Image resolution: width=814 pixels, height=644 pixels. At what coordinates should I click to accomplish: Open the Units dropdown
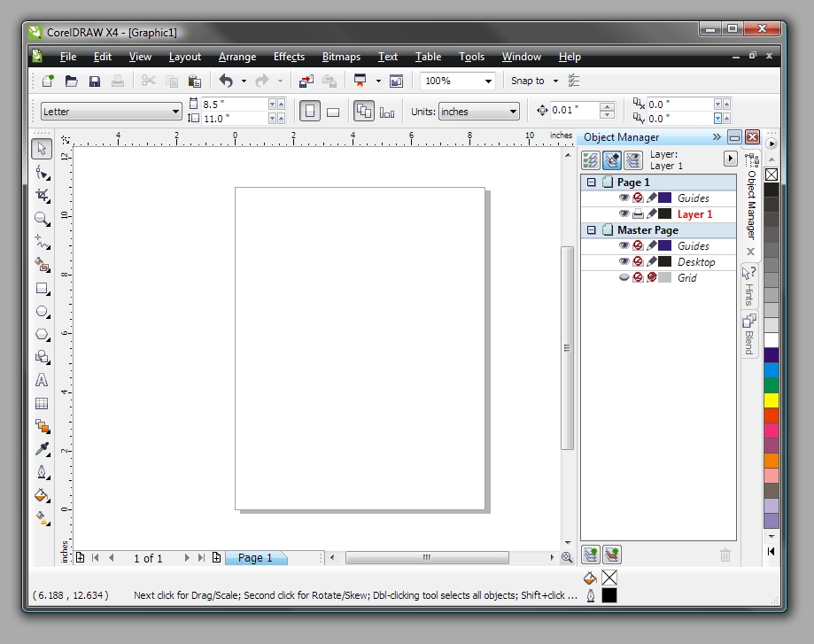(x=511, y=112)
